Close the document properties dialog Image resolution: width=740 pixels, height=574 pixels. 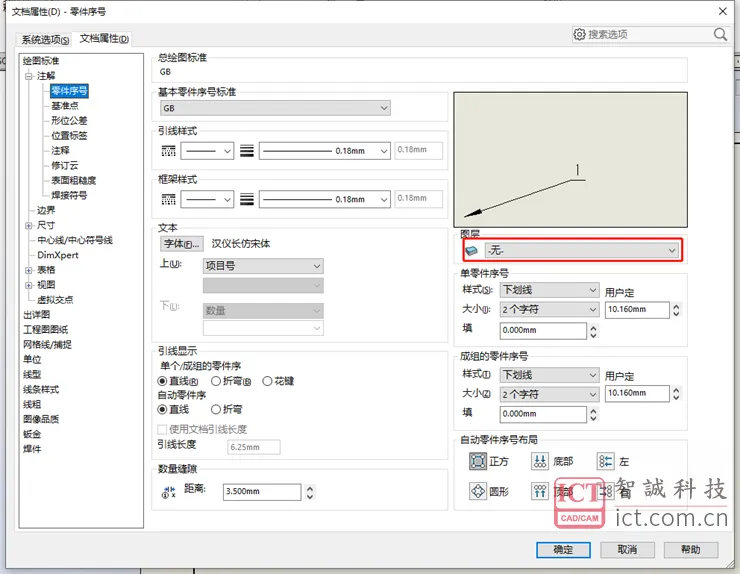pyautogui.click(x=723, y=11)
